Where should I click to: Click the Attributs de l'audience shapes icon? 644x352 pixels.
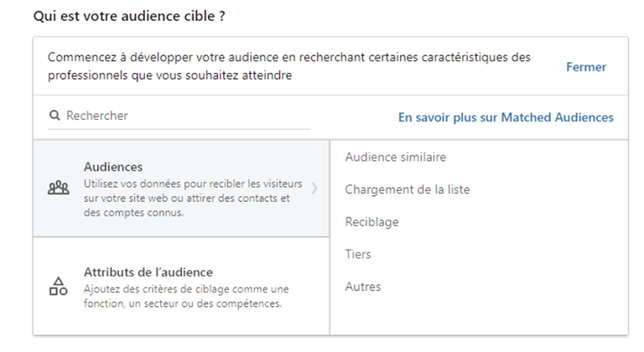pos(59,287)
